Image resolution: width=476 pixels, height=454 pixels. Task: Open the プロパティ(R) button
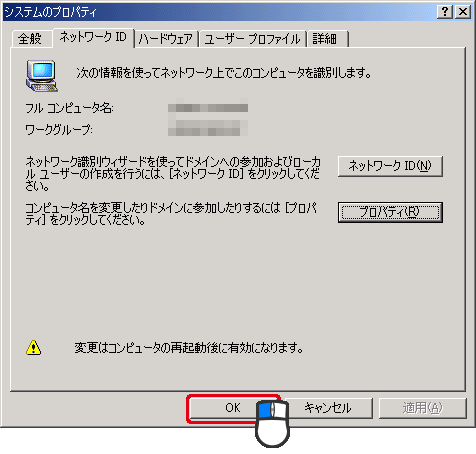click(390, 212)
